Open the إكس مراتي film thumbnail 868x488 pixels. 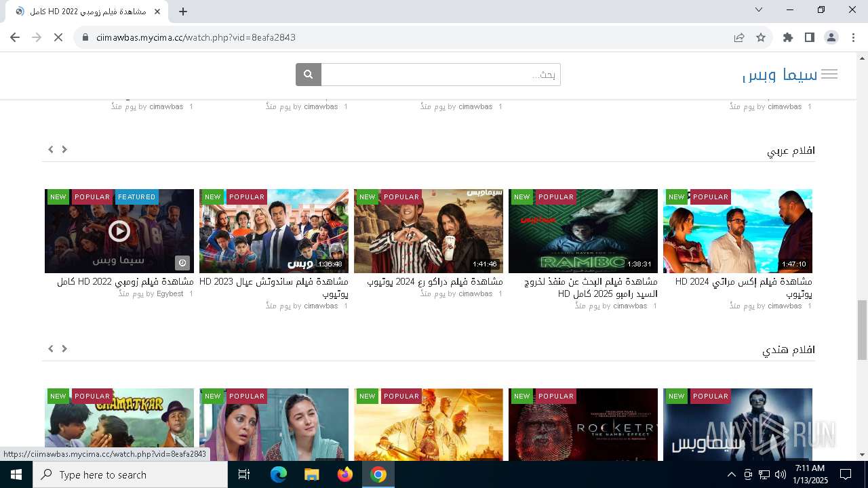pos(738,231)
